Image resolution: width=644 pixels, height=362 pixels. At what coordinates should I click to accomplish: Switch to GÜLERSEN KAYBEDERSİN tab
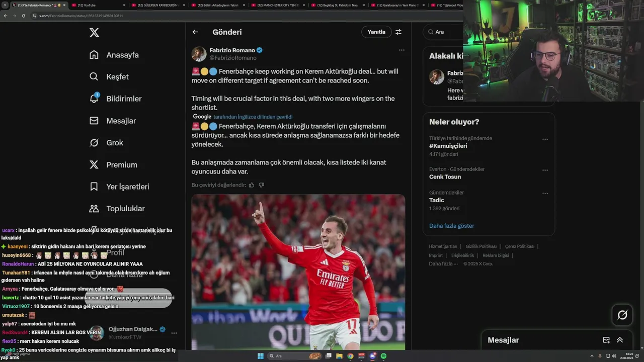(x=157, y=5)
